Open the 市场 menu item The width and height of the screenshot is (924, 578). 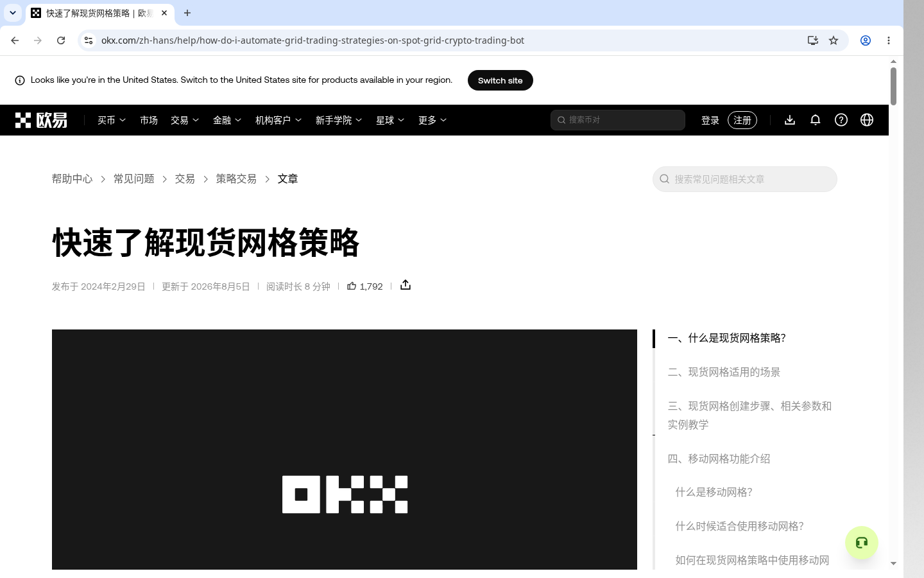(x=149, y=120)
